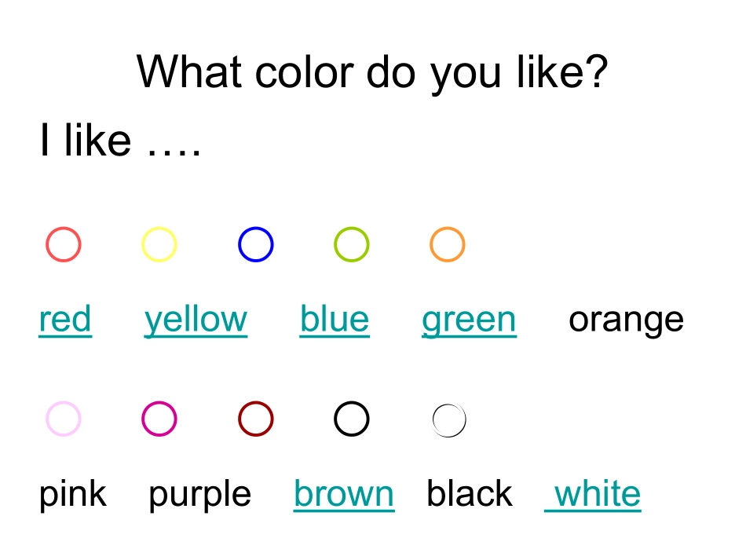Viewport: 746px width, 560px height.
Task: Click the word "purple"
Action: pyautogui.click(x=199, y=494)
